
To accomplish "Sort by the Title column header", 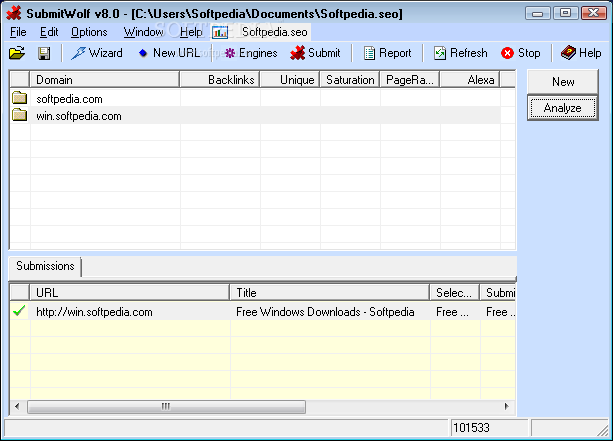I will pos(330,293).
